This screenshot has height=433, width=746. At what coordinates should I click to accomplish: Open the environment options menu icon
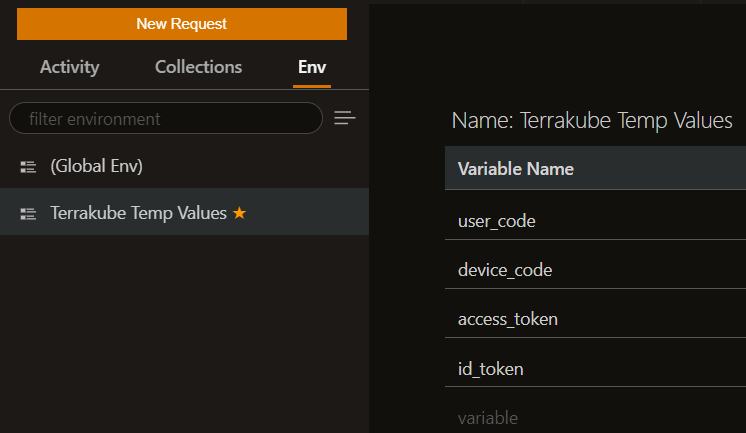345,119
